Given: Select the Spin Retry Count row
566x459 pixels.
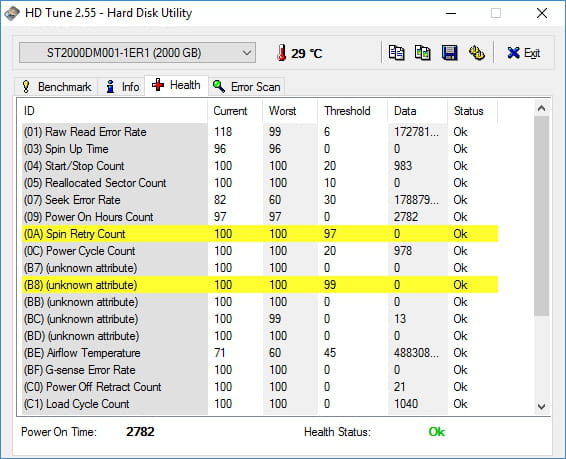Looking at the screenshot, I should 260,234.
